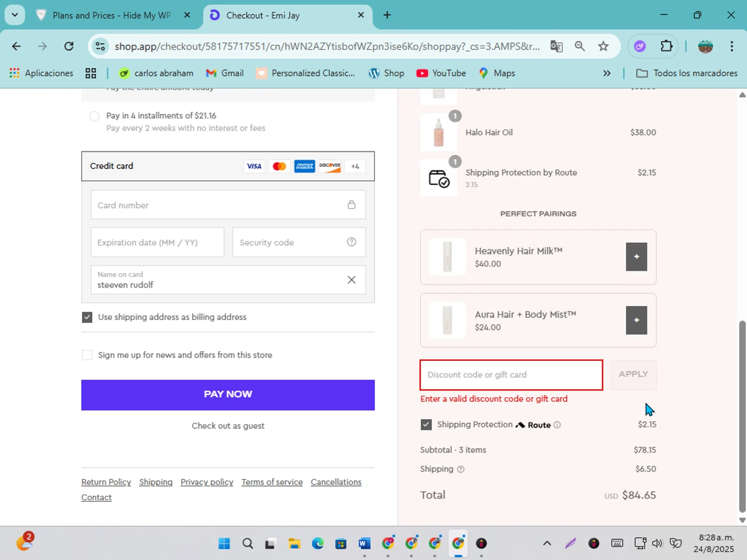The height and width of the screenshot is (560, 747).
Task: Click the address bar URL
Action: [327, 46]
